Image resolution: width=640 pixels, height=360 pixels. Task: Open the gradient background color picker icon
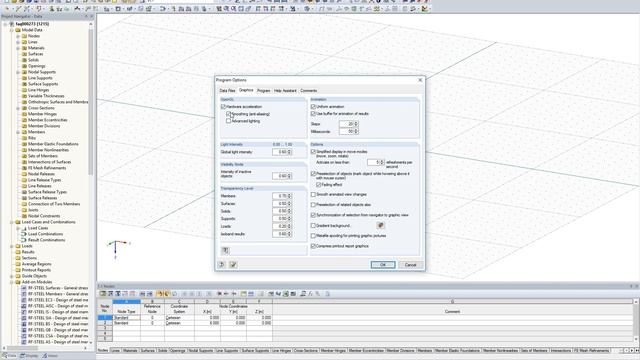pyautogui.click(x=380, y=225)
